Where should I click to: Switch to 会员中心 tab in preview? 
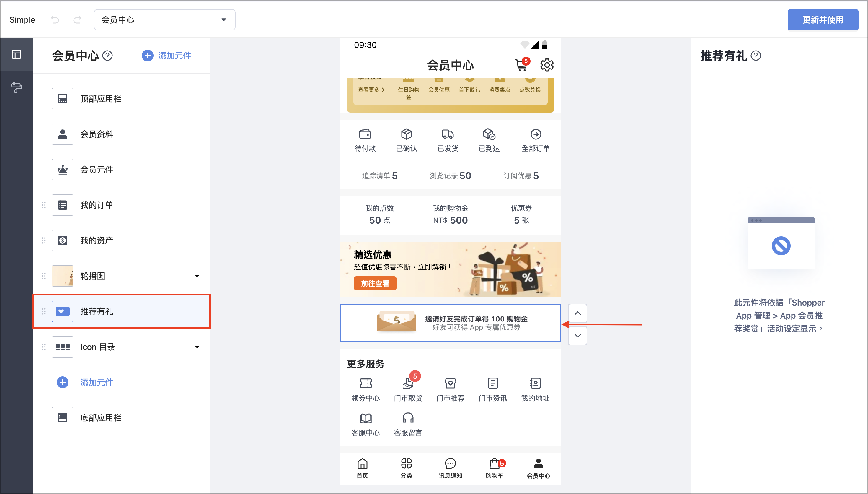coord(539,468)
